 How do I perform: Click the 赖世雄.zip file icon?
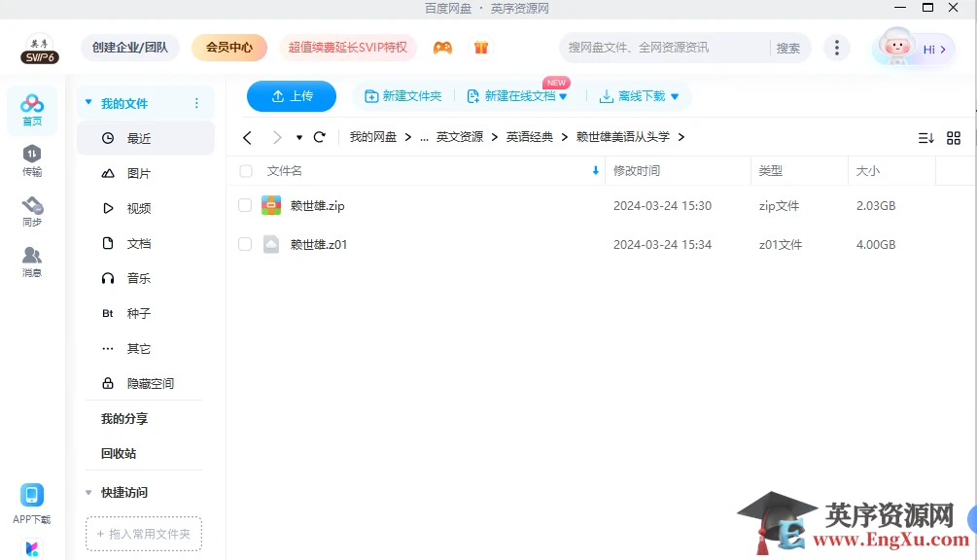point(271,205)
